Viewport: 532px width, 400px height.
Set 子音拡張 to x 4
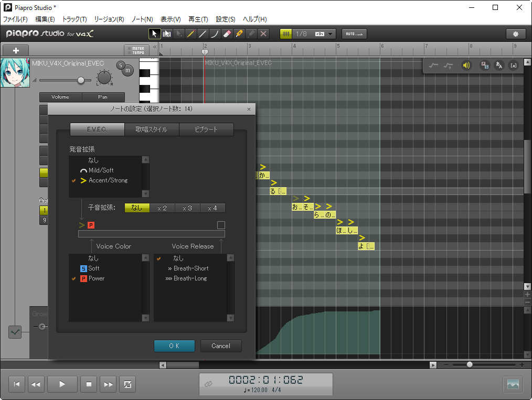click(212, 208)
